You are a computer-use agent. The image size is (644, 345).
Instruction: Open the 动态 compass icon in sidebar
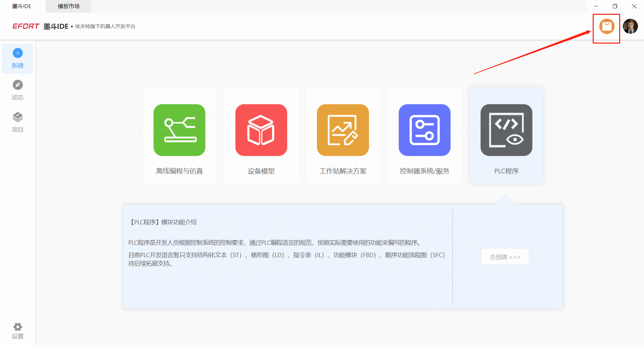pos(18,85)
